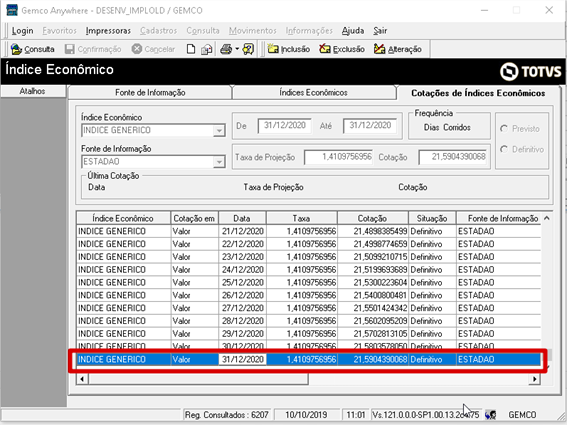Select the Definitivo radio button
This screenshot has width=567, height=425.
click(504, 149)
